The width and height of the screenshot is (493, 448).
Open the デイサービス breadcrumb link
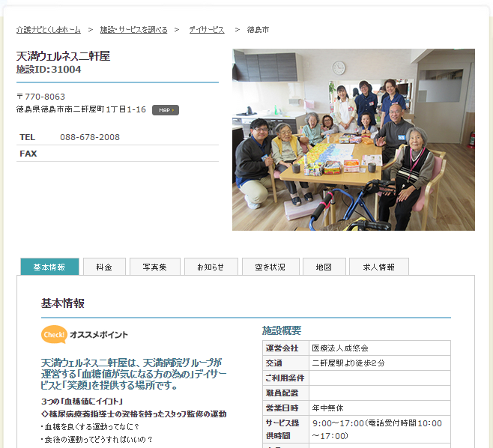tap(206, 29)
